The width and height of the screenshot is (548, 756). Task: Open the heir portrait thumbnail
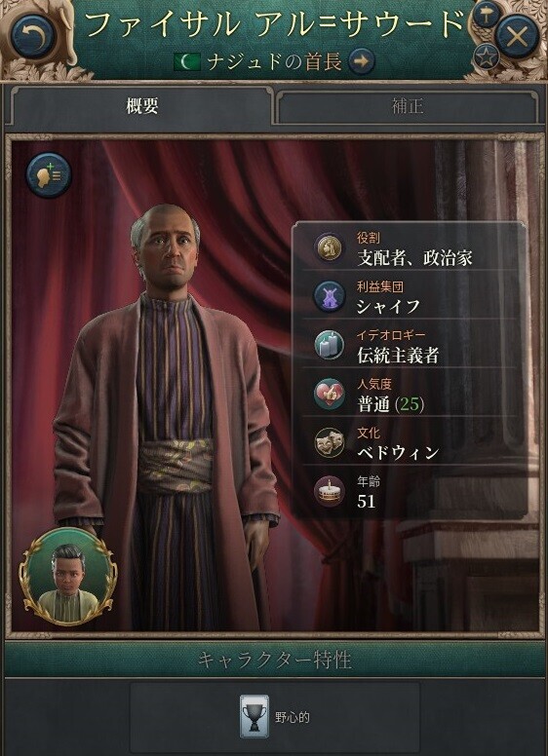[67, 577]
